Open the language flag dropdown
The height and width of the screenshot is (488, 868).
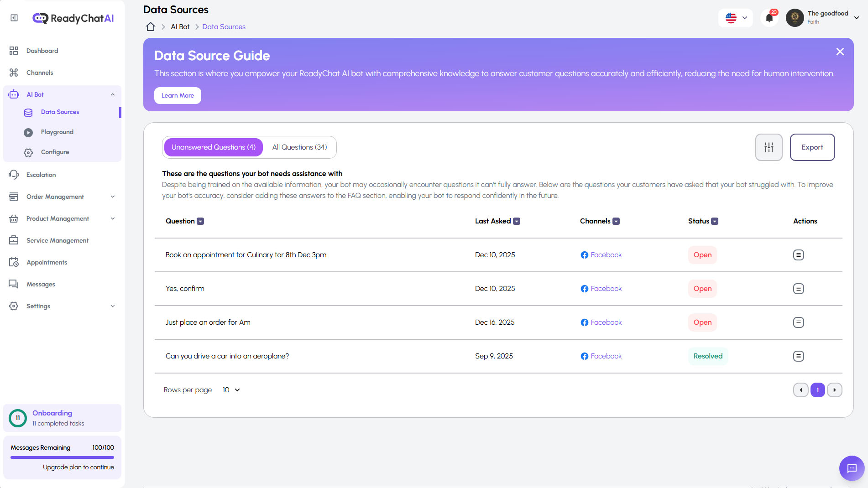point(735,18)
